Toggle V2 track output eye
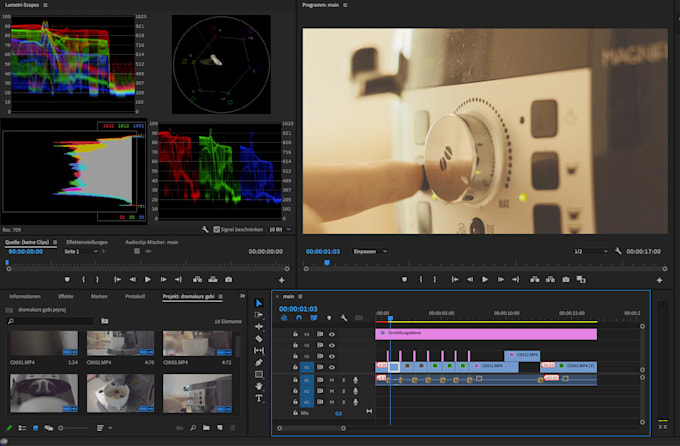Image resolution: width=680 pixels, height=446 pixels. pos(332,356)
